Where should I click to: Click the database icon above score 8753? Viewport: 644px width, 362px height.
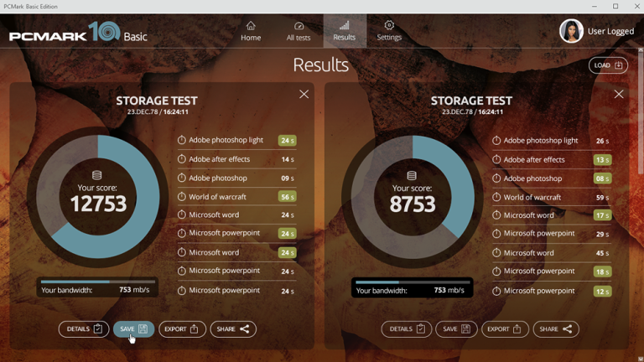[x=412, y=176]
